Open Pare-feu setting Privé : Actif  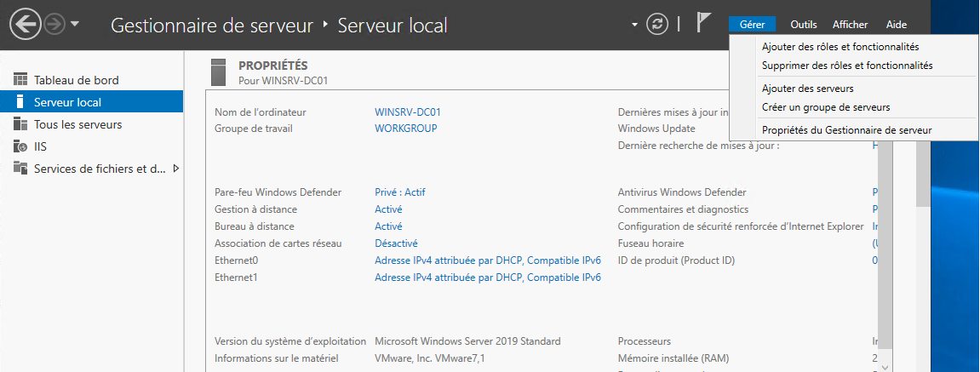[400, 192]
